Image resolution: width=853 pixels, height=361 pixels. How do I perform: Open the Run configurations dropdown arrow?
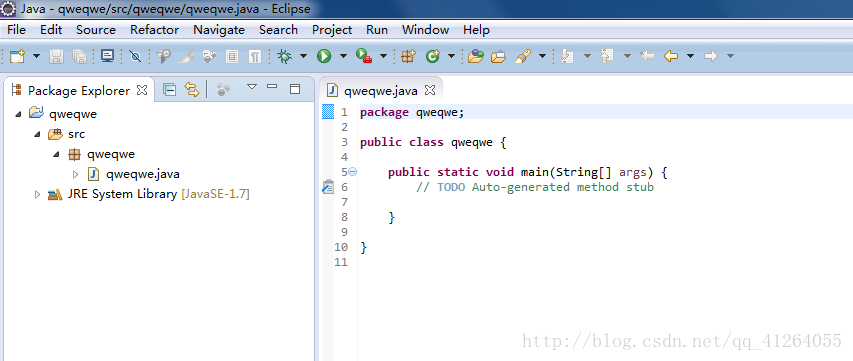coord(343,56)
